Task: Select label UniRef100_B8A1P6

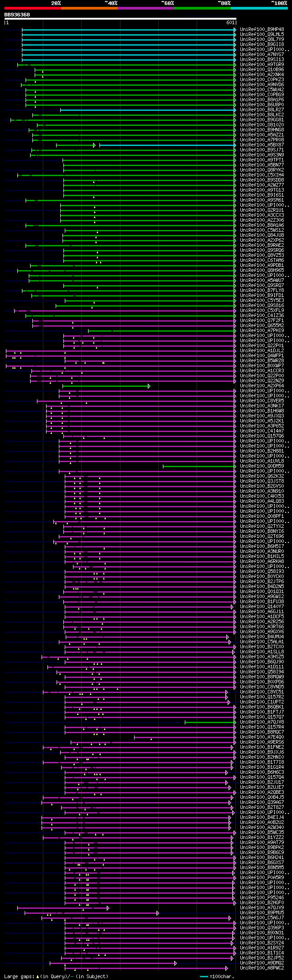Action: pyautogui.click(x=262, y=100)
